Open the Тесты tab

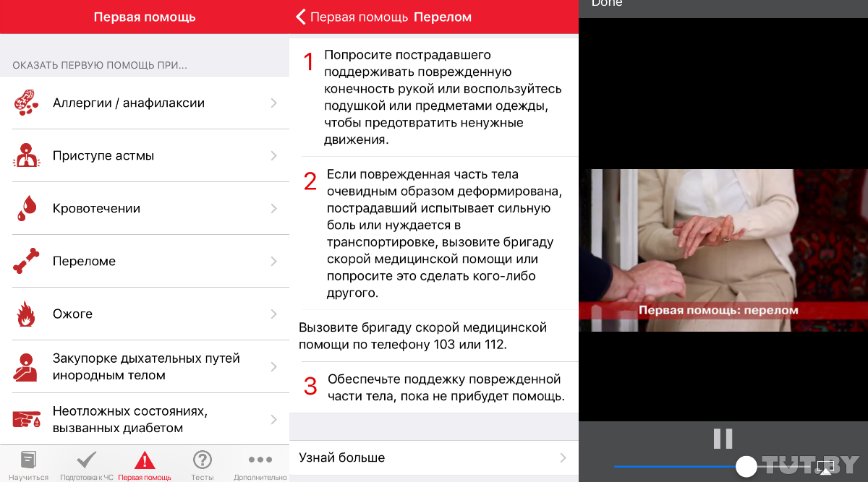pos(203,465)
